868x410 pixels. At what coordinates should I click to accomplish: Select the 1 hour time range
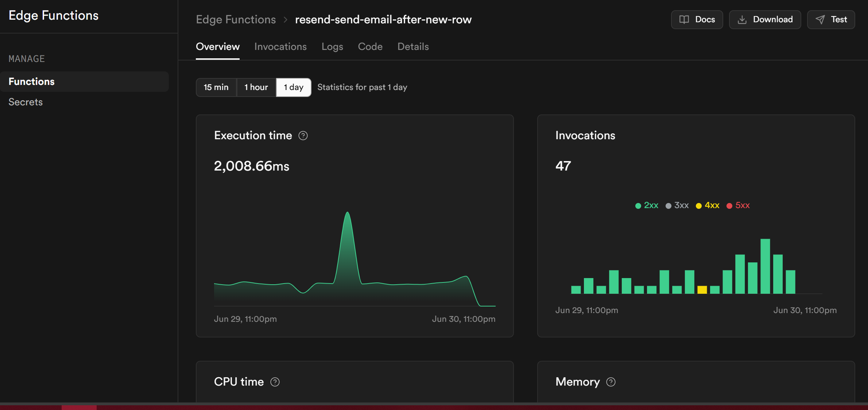pos(256,87)
